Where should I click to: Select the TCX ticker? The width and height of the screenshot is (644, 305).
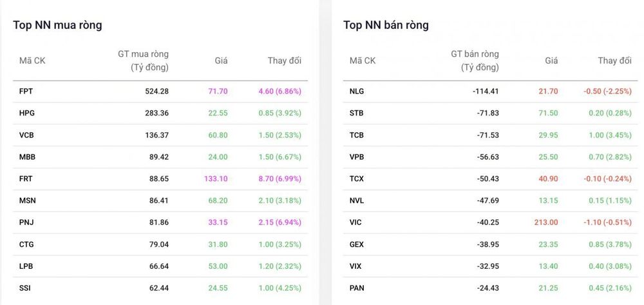pos(357,179)
